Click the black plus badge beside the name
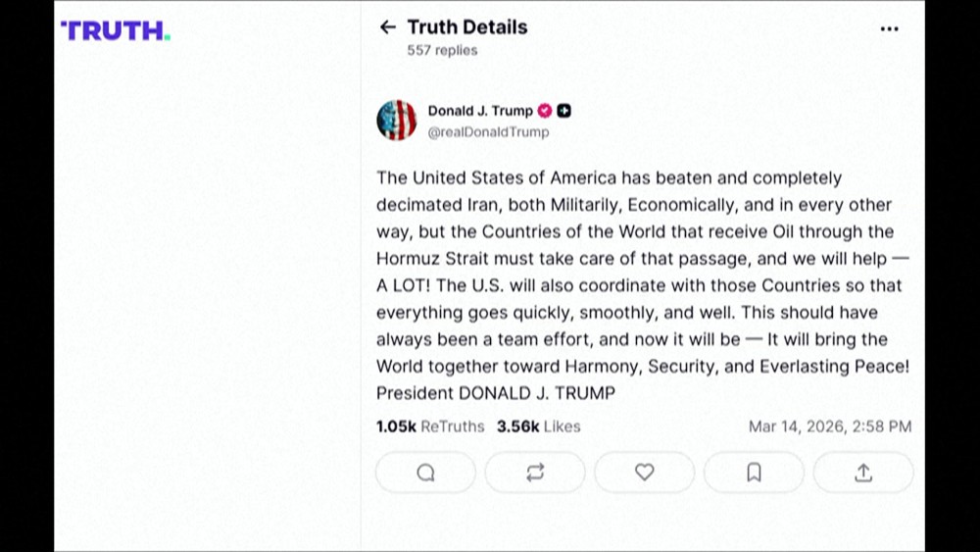This screenshot has height=552, width=980. [x=564, y=111]
